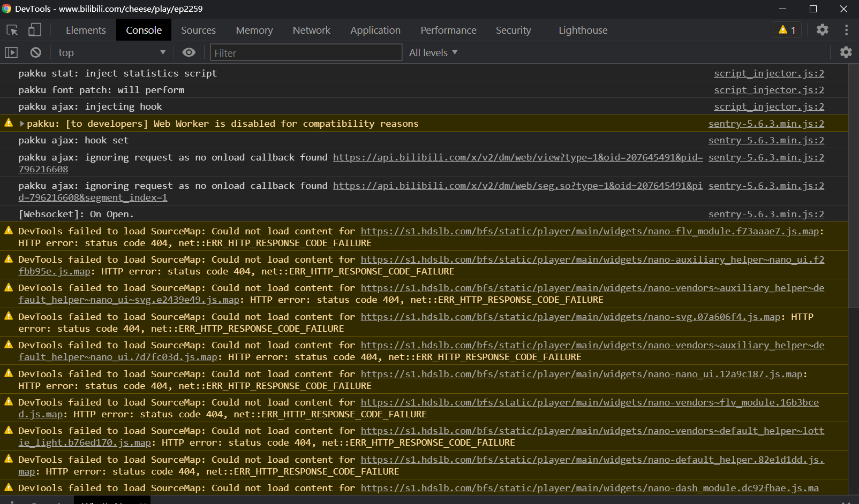
Task: Open nano-default_helper.82e1d1dd source map link
Action: click(x=592, y=460)
